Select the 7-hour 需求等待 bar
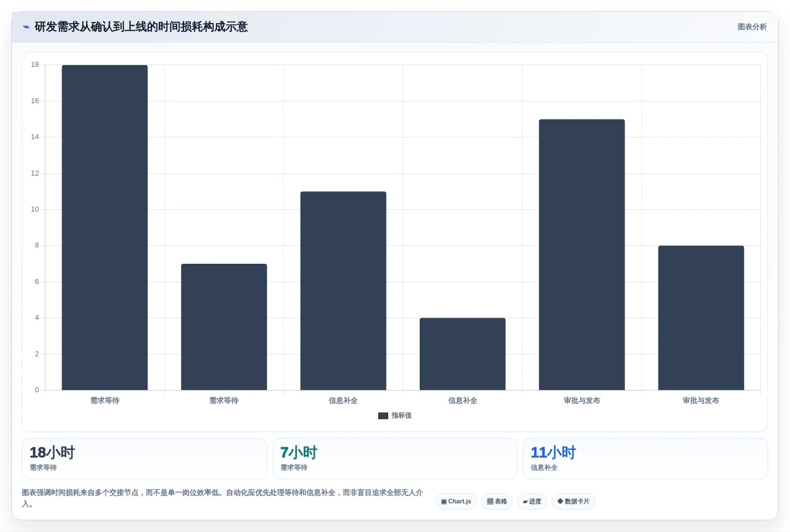The height and width of the screenshot is (532, 790). [224, 327]
